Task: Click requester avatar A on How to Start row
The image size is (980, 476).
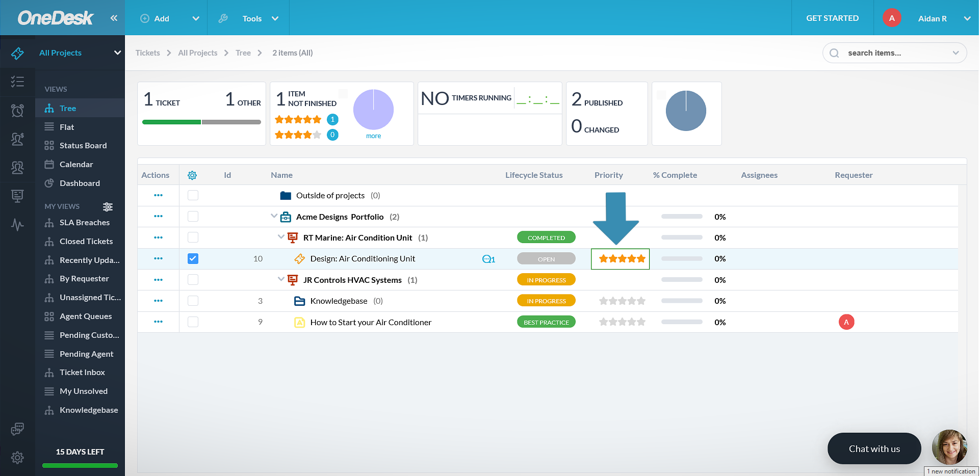Action: (x=846, y=322)
